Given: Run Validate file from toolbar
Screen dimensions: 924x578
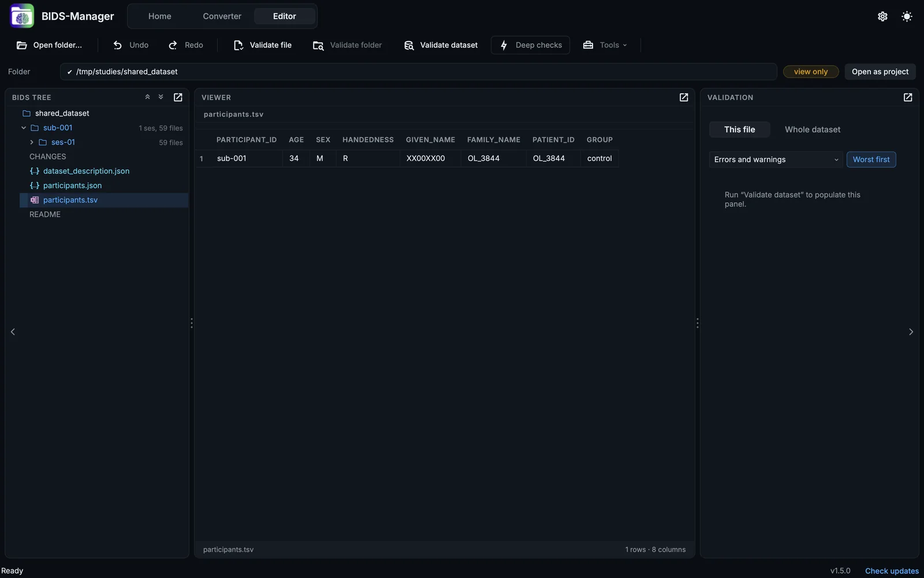Looking at the screenshot, I should point(263,45).
